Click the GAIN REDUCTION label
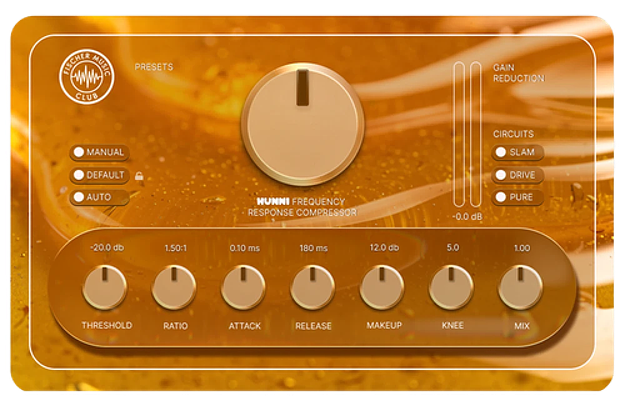This screenshot has height=416, width=625. [519, 73]
